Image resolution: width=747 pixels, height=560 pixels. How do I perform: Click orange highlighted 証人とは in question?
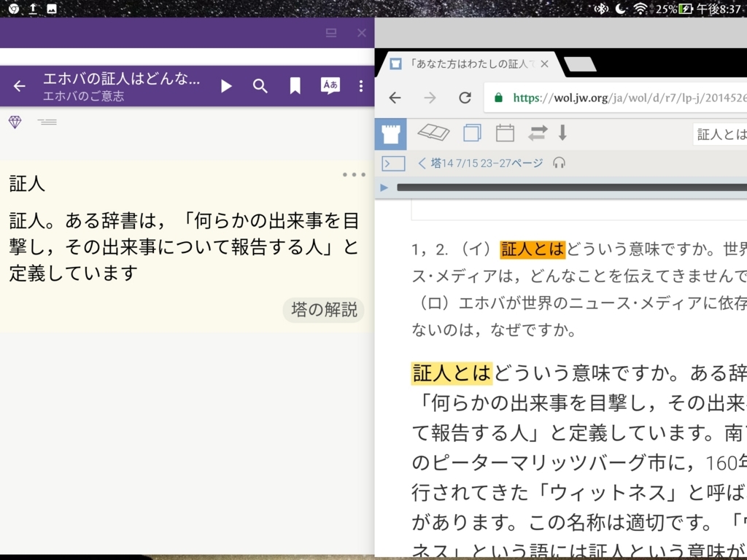point(532,249)
